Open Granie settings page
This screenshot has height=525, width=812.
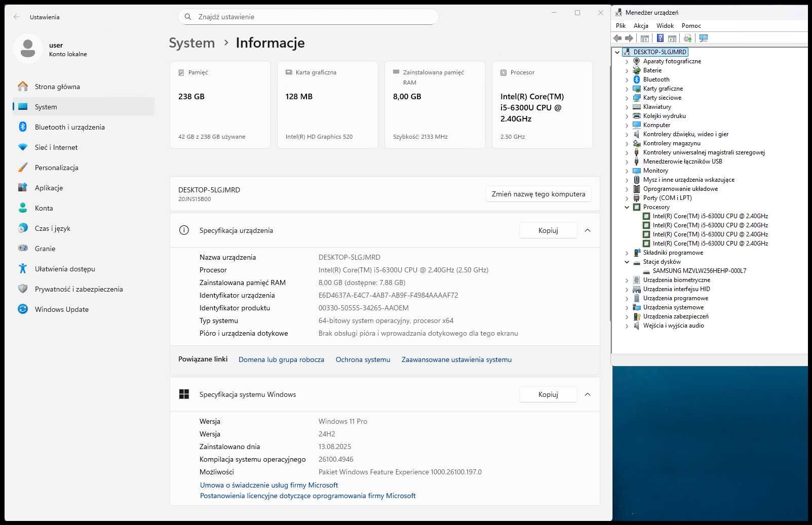[84, 249]
